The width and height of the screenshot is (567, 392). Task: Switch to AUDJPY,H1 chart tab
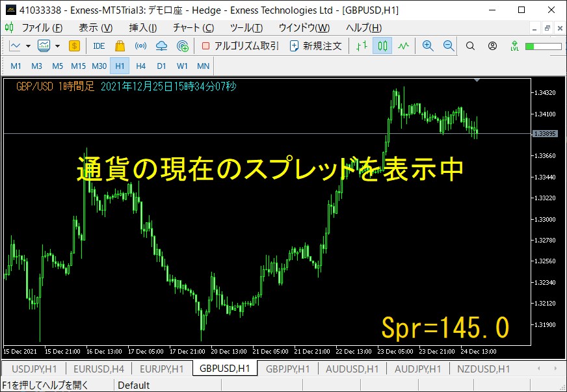click(417, 369)
